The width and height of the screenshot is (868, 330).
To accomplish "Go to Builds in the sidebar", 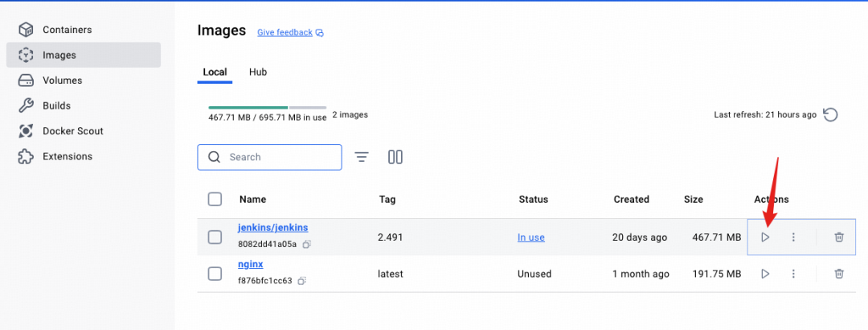I will tap(83, 105).
